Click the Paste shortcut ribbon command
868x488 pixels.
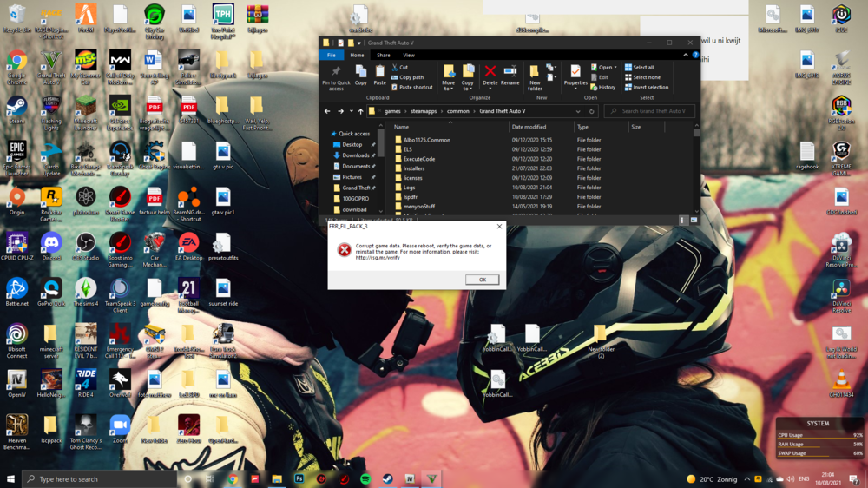pyautogui.click(x=411, y=87)
